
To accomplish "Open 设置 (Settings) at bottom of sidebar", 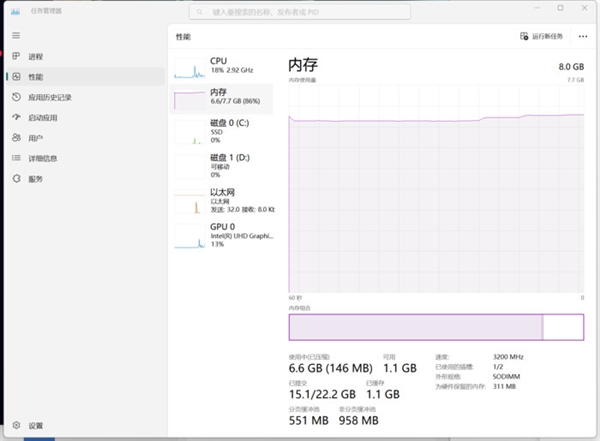I will coord(86,425).
